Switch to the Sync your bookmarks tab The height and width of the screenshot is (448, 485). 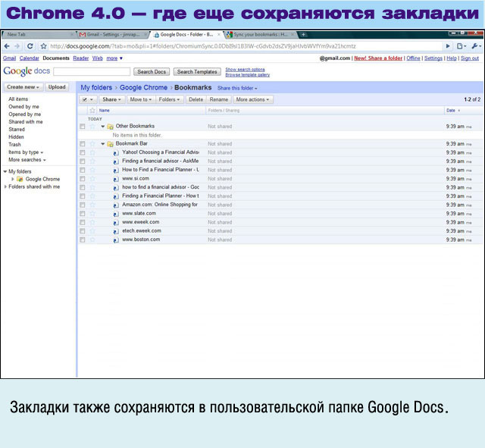261,35
